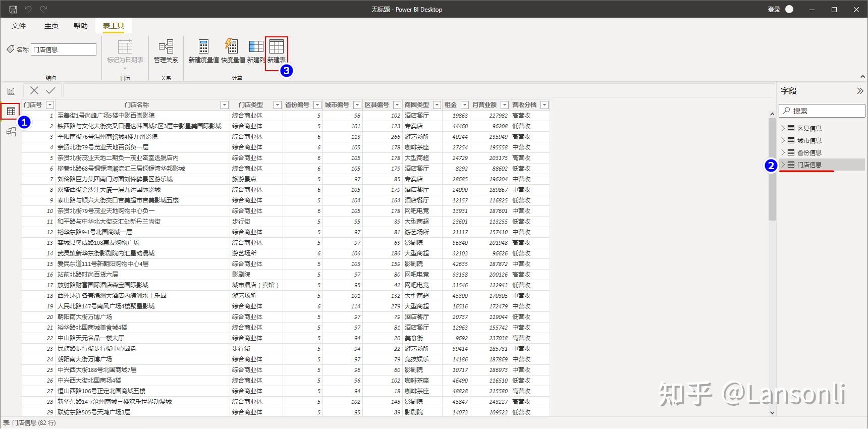Open the 商圈类型 column filter dropdown
Viewport: 868px width, 429px height.
pyautogui.click(x=437, y=105)
